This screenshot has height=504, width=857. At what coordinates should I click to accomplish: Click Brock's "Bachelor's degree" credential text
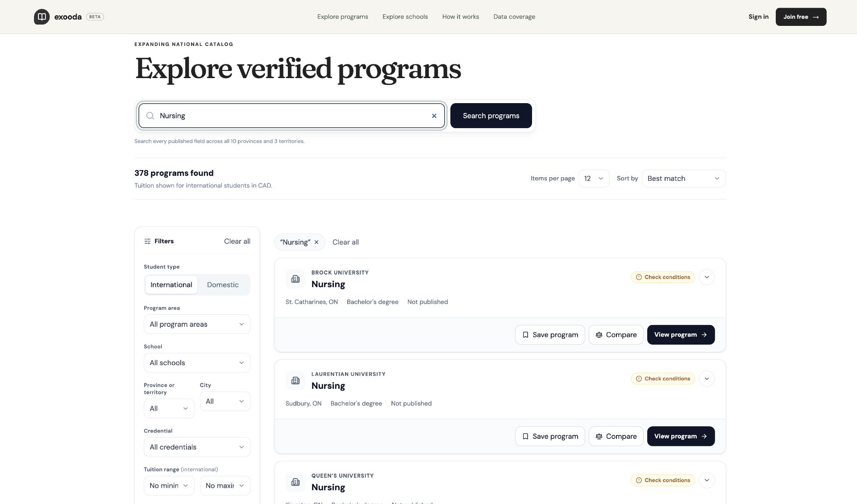[x=373, y=302]
